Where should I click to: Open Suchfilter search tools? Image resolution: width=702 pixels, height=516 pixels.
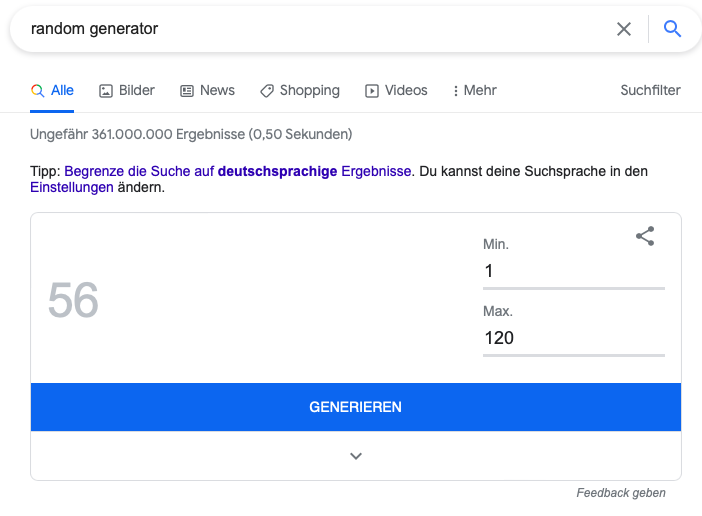click(650, 90)
